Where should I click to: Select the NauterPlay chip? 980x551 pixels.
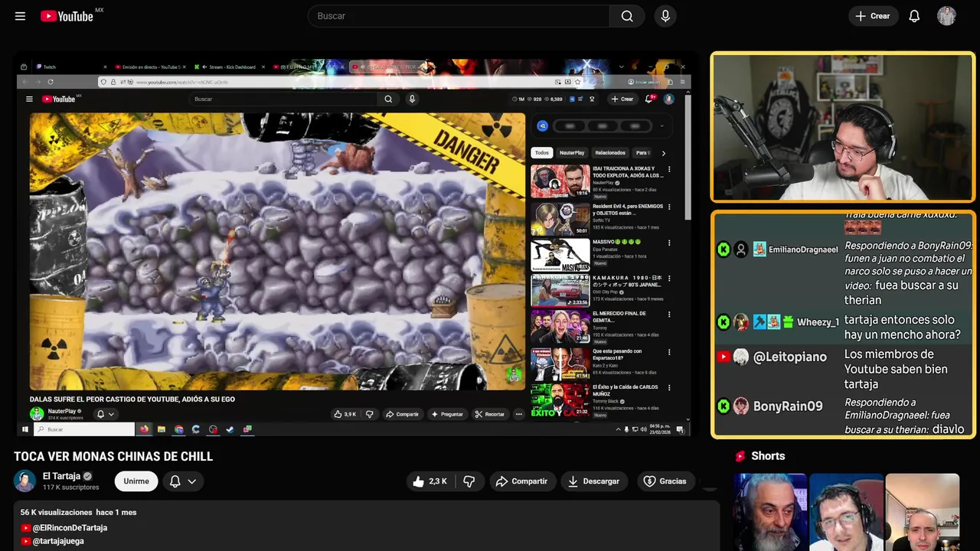tap(571, 153)
